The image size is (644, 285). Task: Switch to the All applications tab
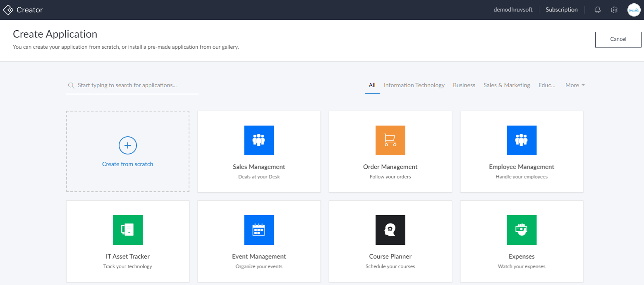click(x=372, y=85)
